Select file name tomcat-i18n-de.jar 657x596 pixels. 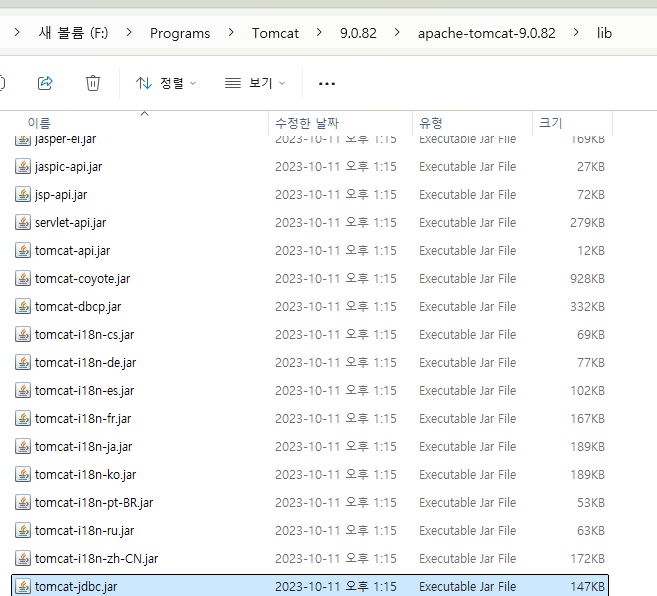click(x=85, y=363)
